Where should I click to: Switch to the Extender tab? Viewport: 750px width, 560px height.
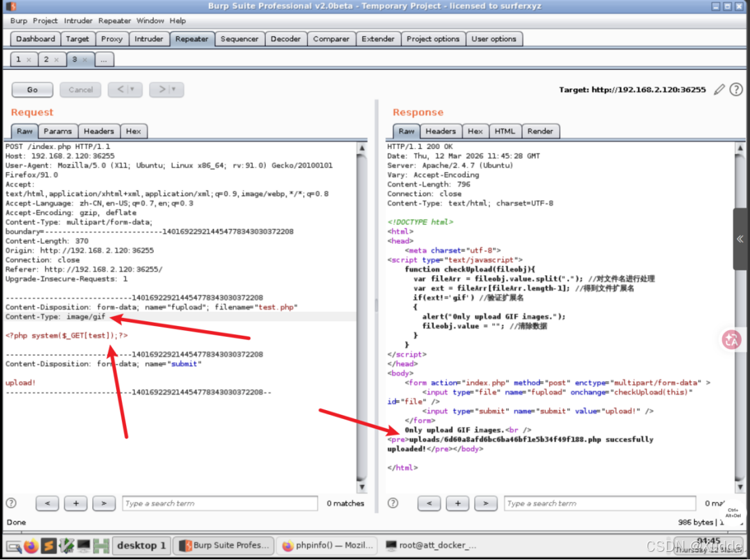point(378,39)
